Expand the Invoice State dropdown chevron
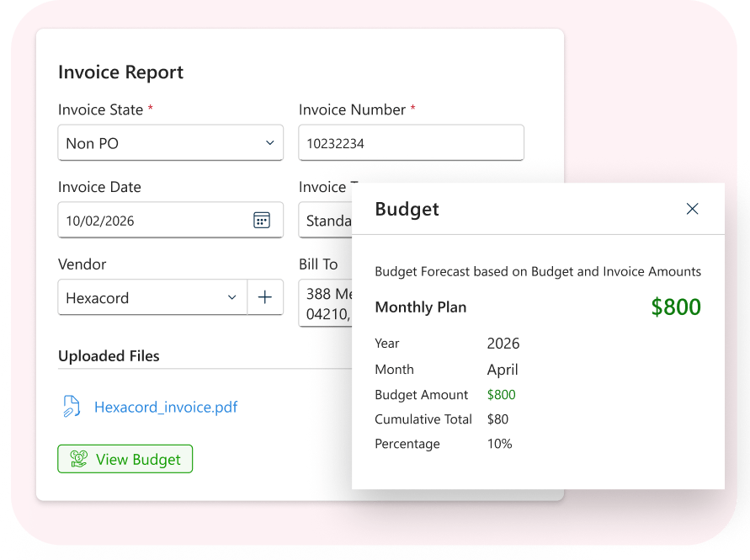This screenshot has width=750, height=560. [x=269, y=142]
